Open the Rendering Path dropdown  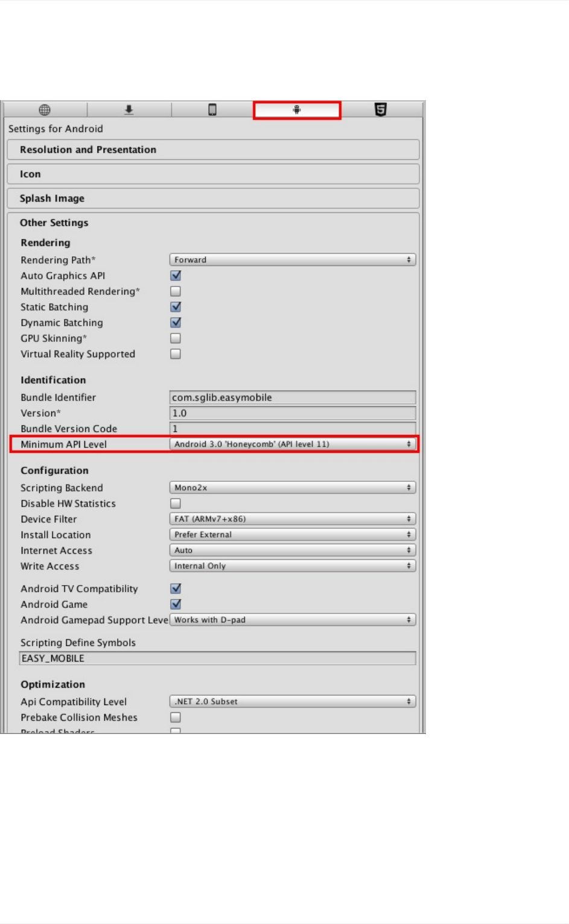293,260
